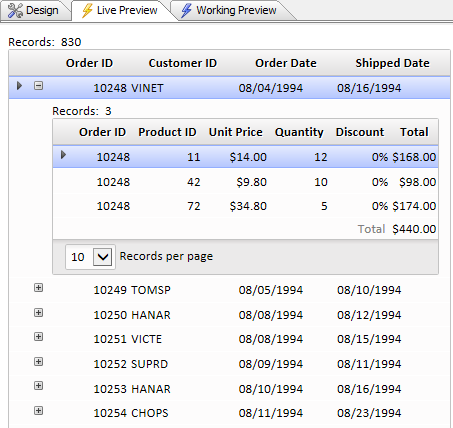The image size is (453, 428).
Task: Select unit price cell $14.00
Action: point(248,157)
